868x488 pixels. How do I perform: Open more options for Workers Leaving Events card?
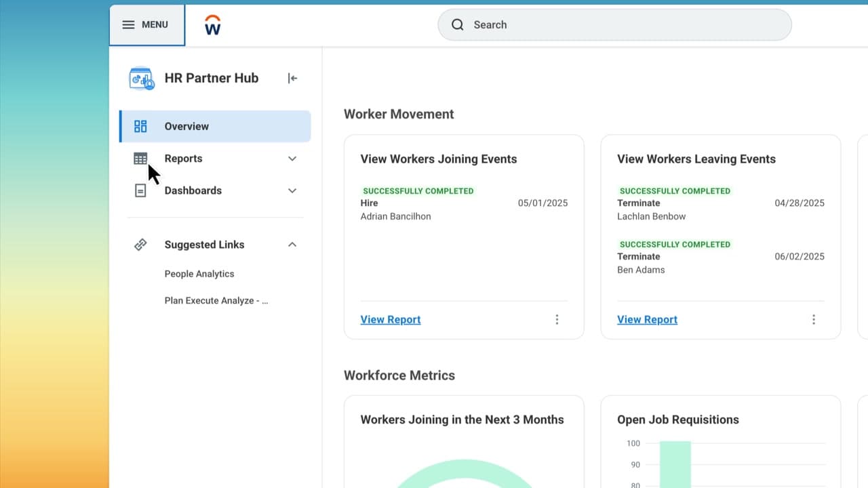(x=814, y=319)
